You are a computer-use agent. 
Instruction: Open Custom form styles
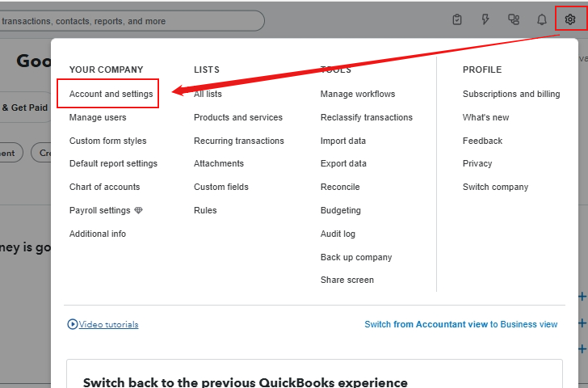tap(107, 141)
